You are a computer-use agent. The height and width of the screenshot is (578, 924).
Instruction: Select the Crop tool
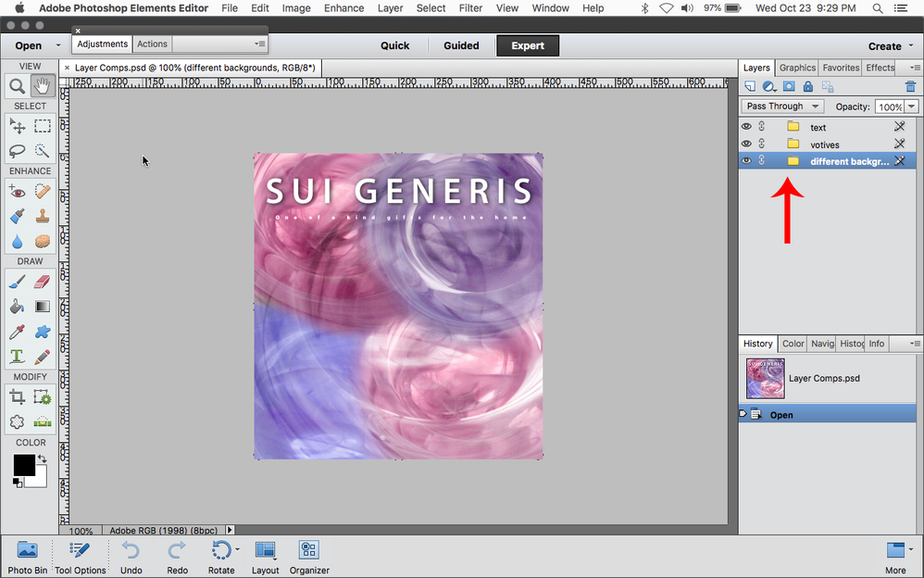19,396
